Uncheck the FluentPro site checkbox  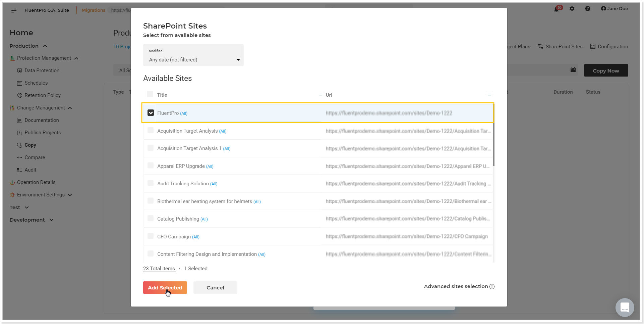tap(151, 113)
